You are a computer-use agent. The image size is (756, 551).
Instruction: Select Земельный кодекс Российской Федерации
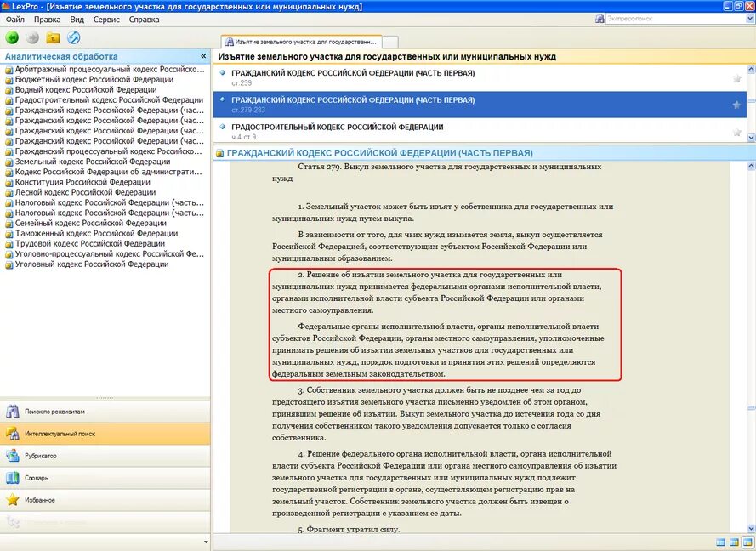pyautogui.click(x=88, y=162)
